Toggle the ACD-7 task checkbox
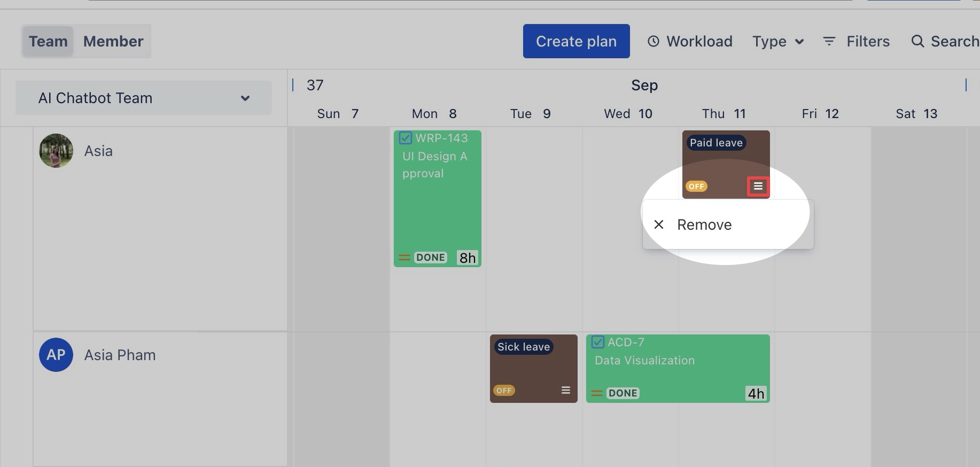This screenshot has width=980, height=467. tap(598, 342)
